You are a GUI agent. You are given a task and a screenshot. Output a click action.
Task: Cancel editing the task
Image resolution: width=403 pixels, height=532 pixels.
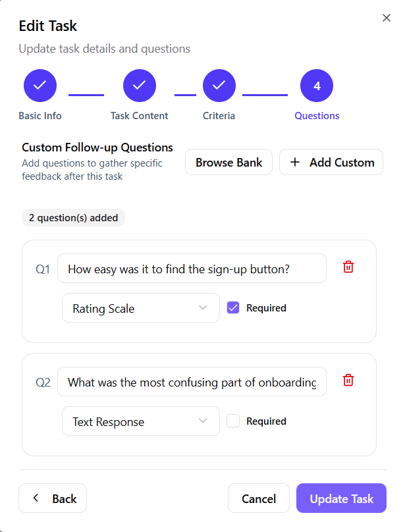tap(259, 498)
